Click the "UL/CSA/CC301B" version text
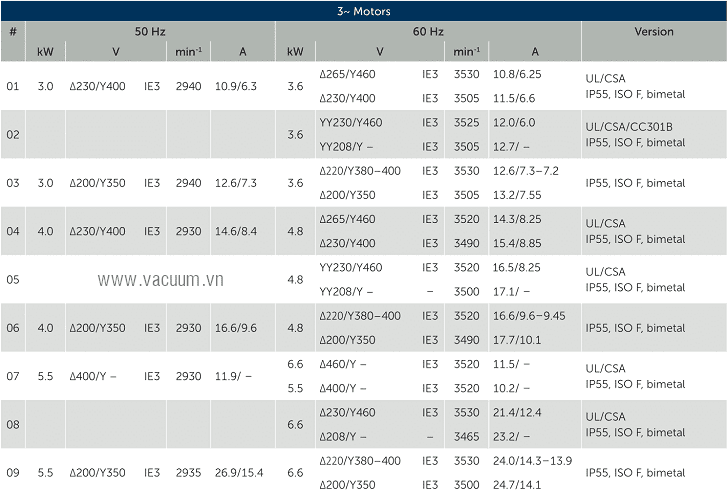Viewport: 728px width, 491px height. tap(629, 127)
